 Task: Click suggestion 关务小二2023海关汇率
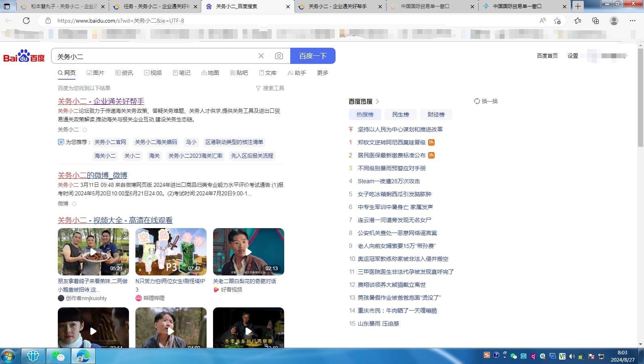pyautogui.click(x=196, y=156)
